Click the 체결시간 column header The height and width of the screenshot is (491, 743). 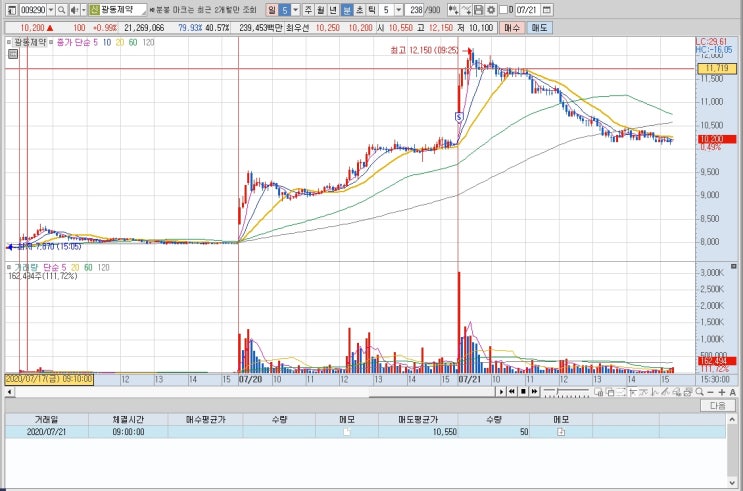click(128, 419)
